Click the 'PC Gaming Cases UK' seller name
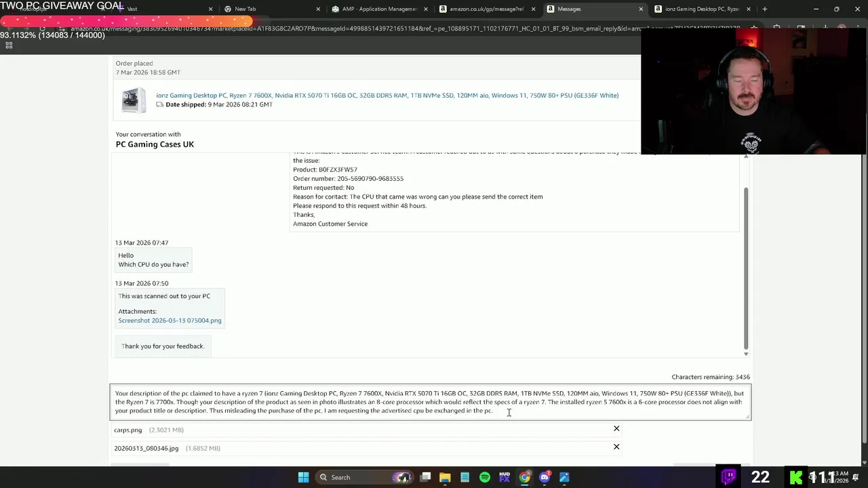 155,144
